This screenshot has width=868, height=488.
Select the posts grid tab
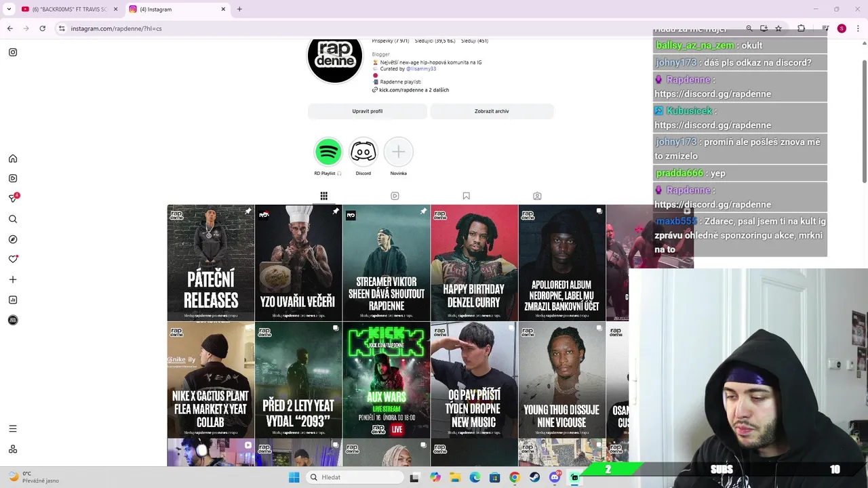pyautogui.click(x=323, y=196)
